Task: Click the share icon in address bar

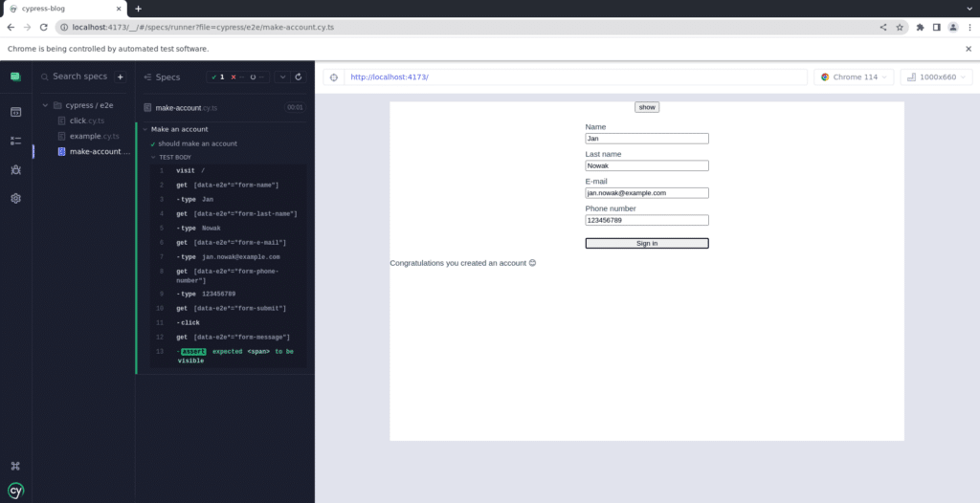Action: pyautogui.click(x=883, y=28)
